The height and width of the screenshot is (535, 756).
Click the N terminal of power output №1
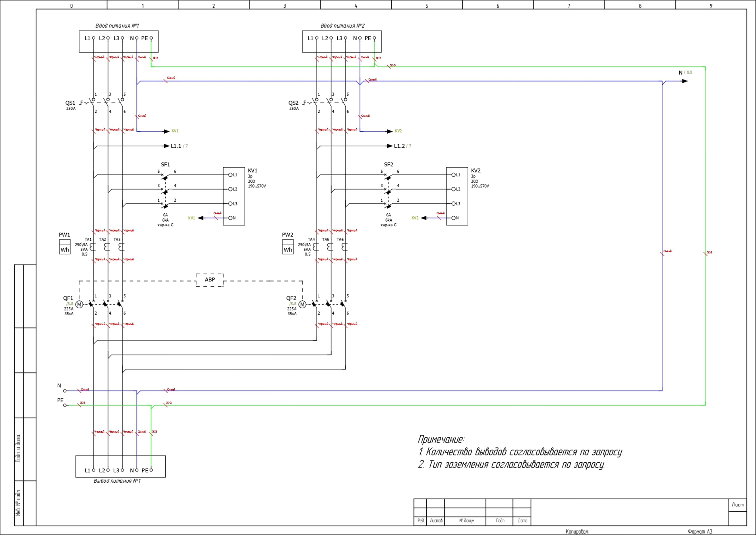point(137,470)
